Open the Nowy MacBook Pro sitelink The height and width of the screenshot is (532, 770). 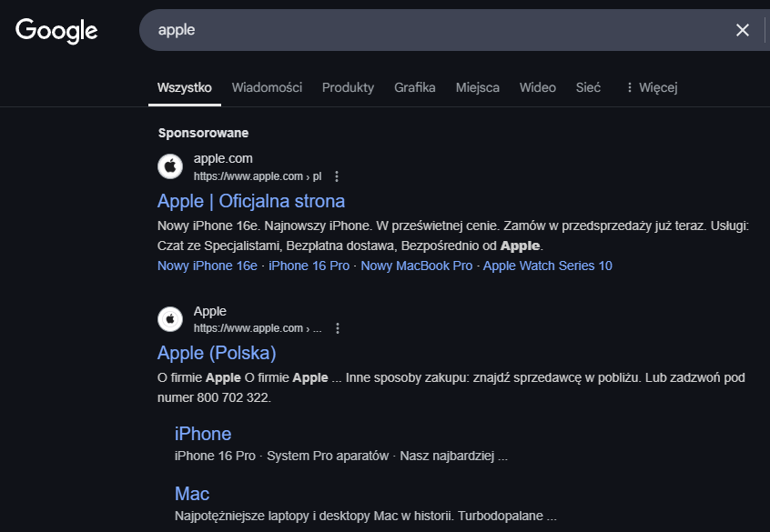tap(417, 266)
